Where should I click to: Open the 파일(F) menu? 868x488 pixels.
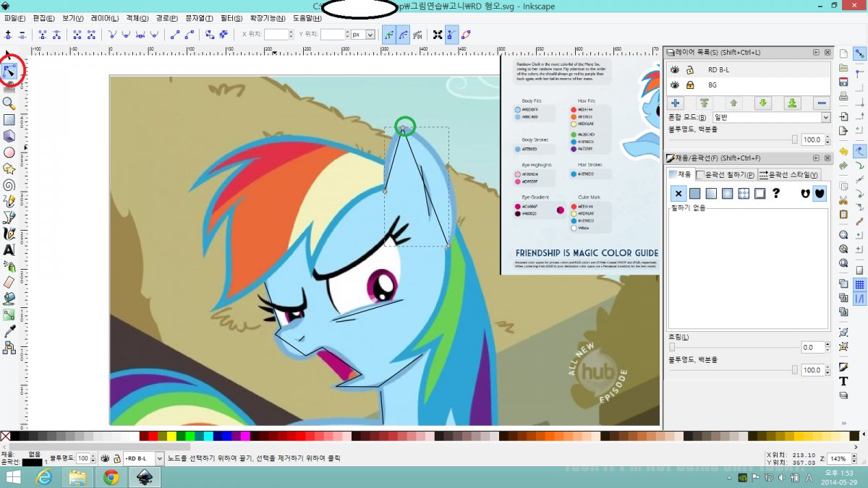[x=14, y=17]
